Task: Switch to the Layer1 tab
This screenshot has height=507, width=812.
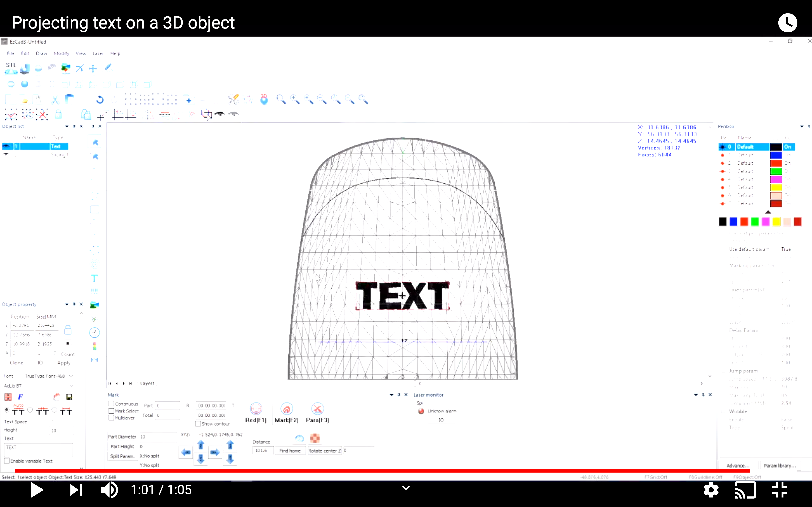Action: (x=147, y=383)
